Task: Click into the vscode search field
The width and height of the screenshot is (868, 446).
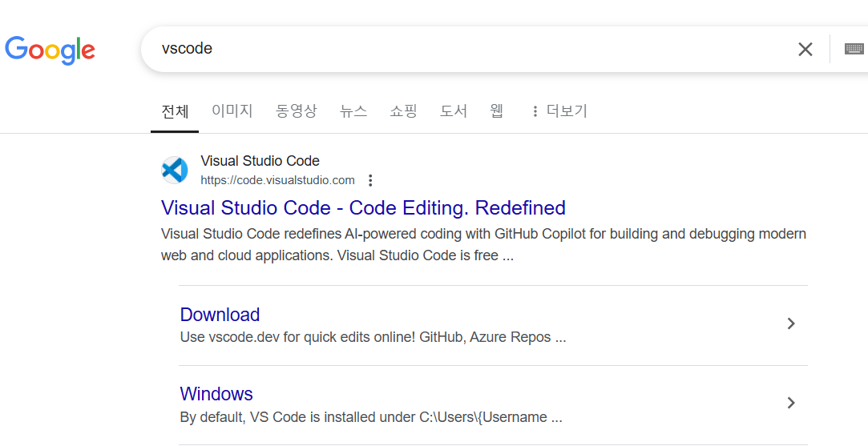Action: (470, 49)
